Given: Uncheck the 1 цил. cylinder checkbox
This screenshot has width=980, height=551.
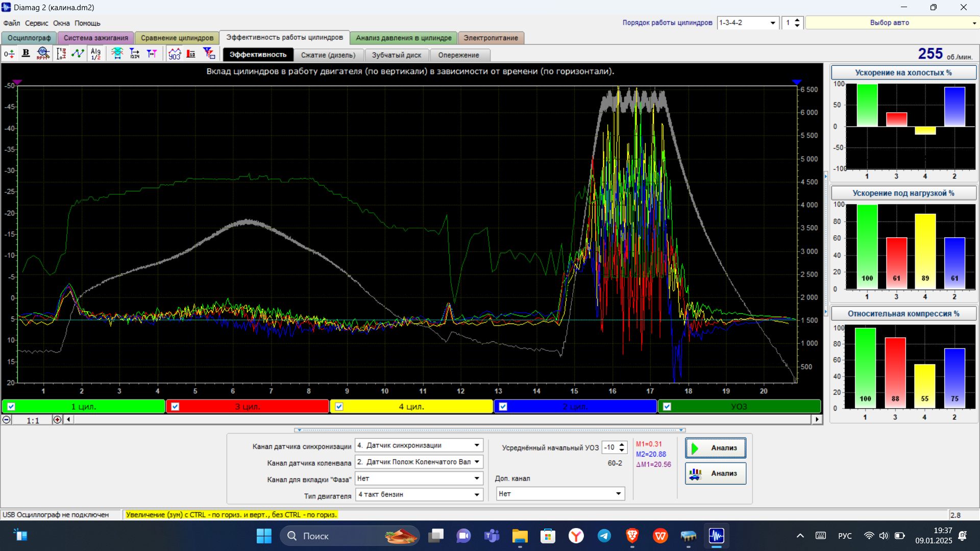Looking at the screenshot, I should click(11, 407).
